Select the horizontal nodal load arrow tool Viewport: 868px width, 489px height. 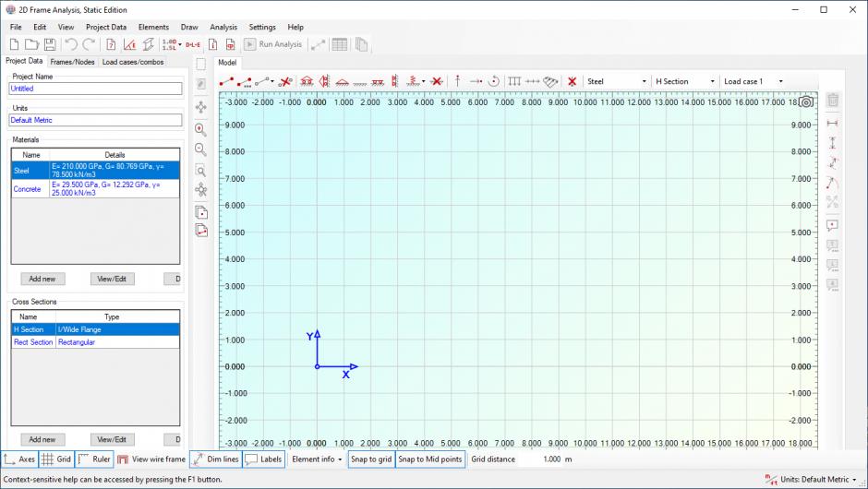click(476, 81)
